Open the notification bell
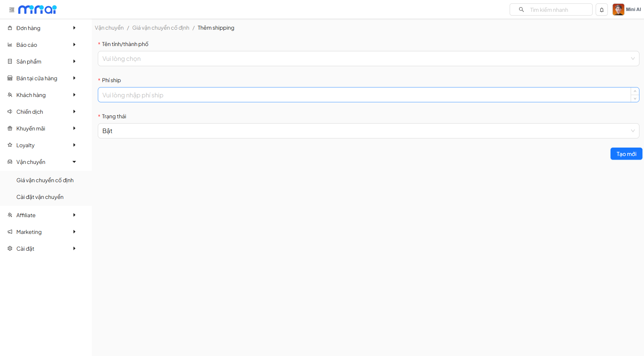The height and width of the screenshot is (356, 644). coord(602,10)
